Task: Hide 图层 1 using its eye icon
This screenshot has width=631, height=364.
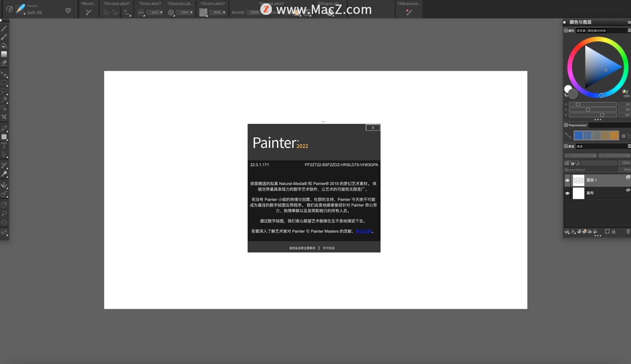Action: 567,180
